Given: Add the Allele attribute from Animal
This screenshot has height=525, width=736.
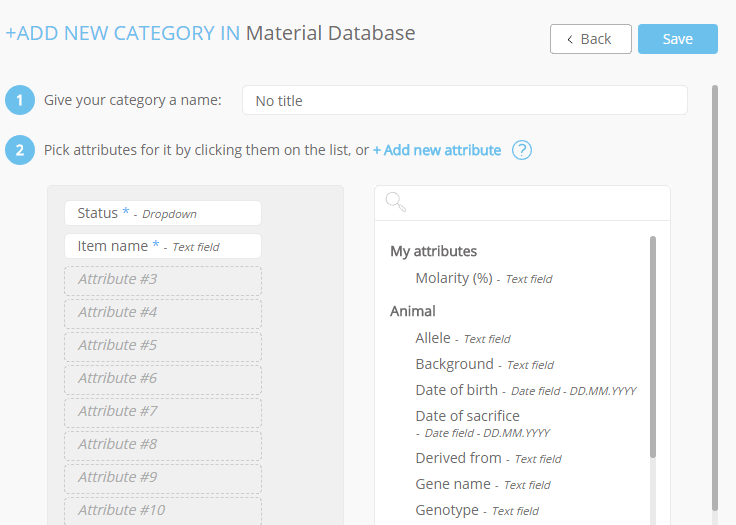Looking at the screenshot, I should [x=463, y=338].
